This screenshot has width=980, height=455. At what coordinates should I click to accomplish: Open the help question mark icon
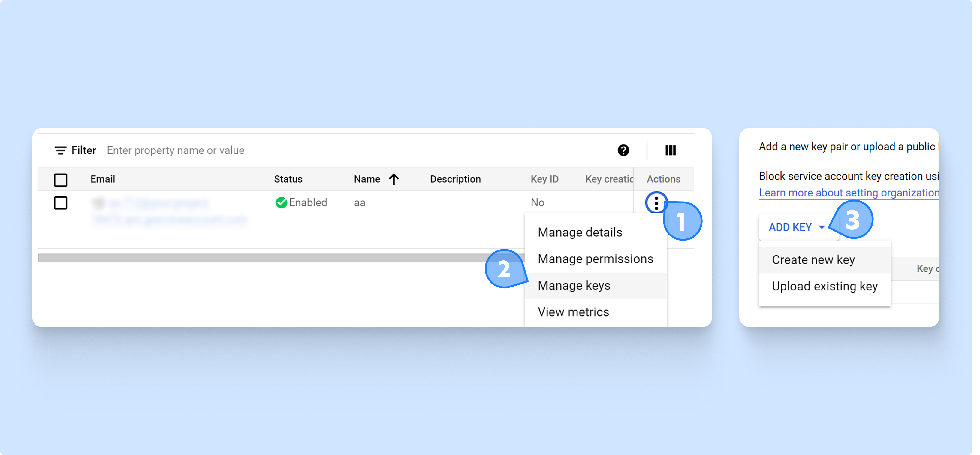[x=623, y=150]
